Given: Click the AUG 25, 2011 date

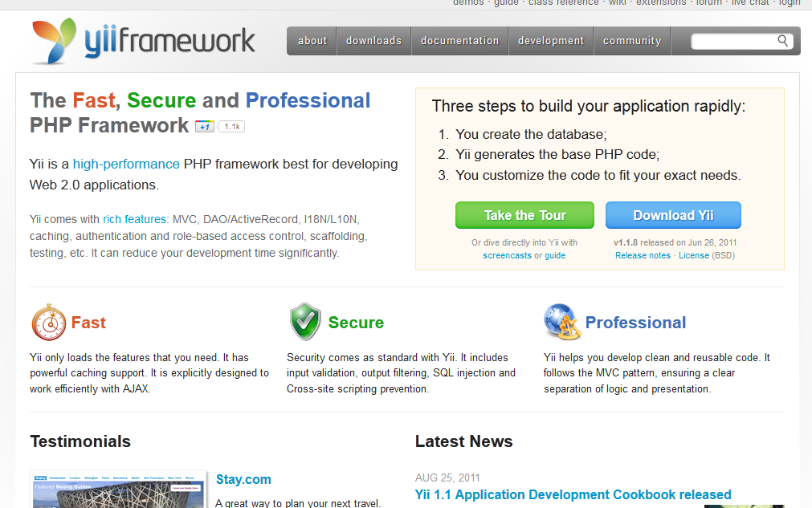Looking at the screenshot, I should tap(447, 478).
